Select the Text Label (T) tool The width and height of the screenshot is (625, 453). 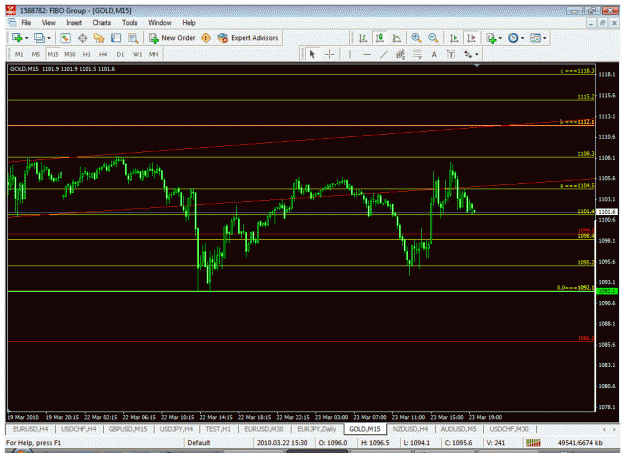(451, 54)
